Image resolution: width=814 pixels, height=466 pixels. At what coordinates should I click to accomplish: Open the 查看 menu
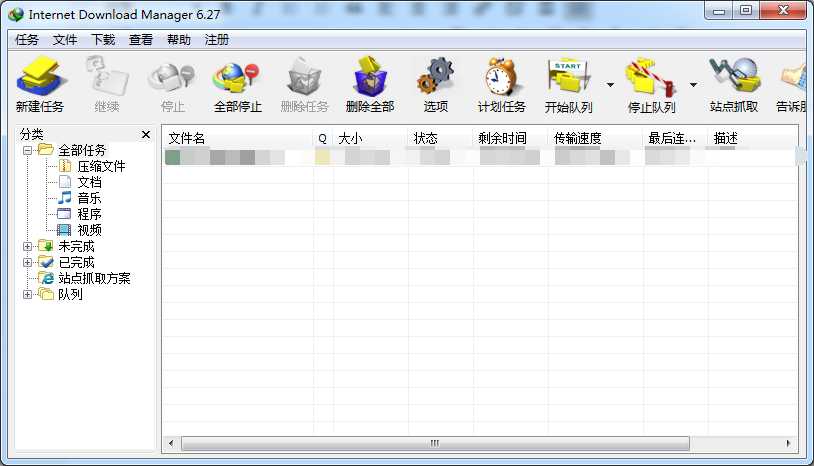point(141,40)
